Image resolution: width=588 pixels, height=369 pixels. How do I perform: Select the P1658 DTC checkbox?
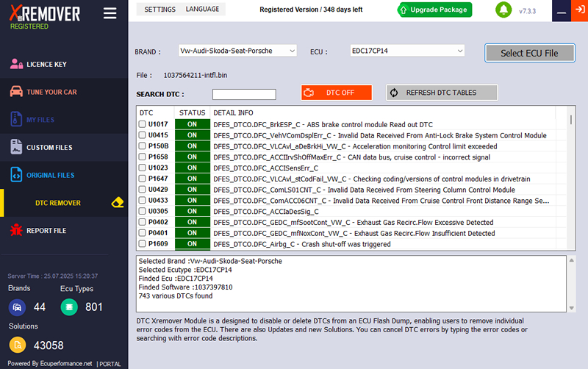[142, 157]
